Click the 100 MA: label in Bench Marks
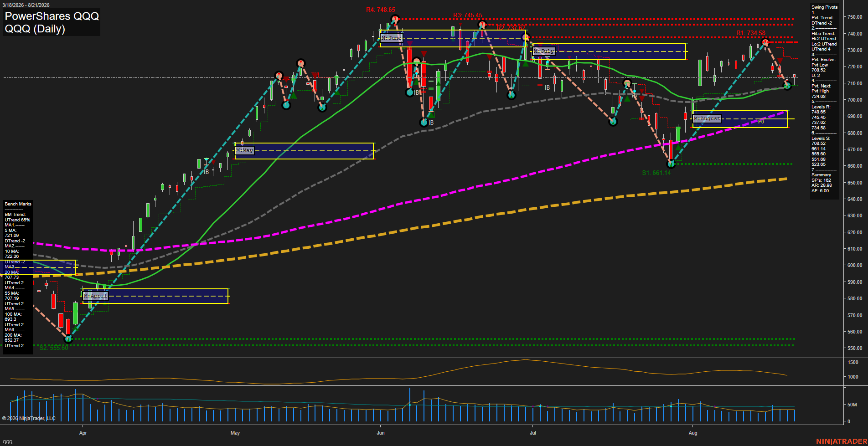868x446 pixels. pos(13,314)
